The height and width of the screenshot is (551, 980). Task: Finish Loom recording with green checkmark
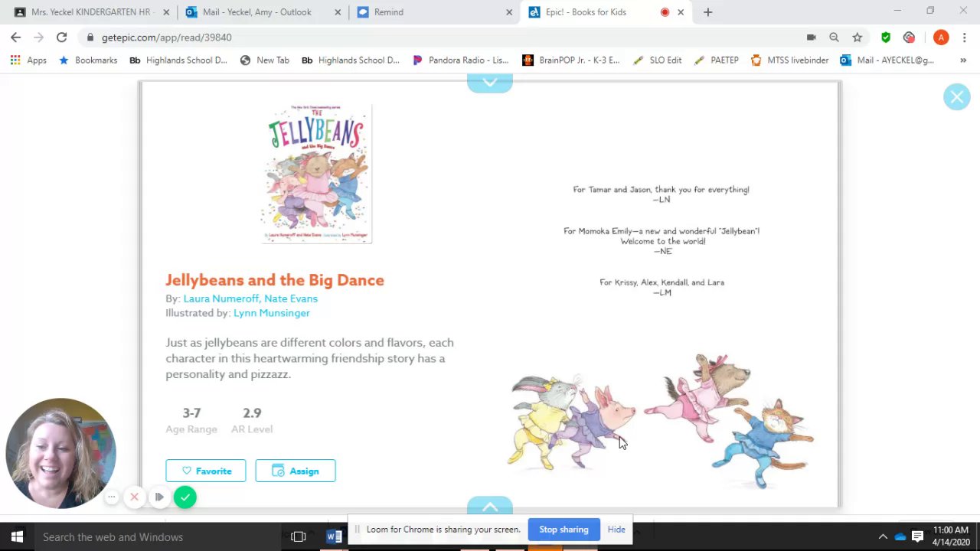185,497
